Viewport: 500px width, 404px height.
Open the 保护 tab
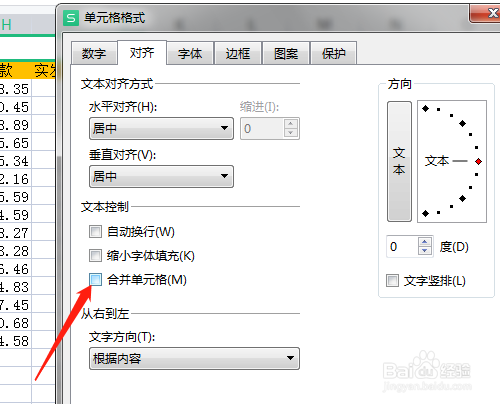pos(334,53)
